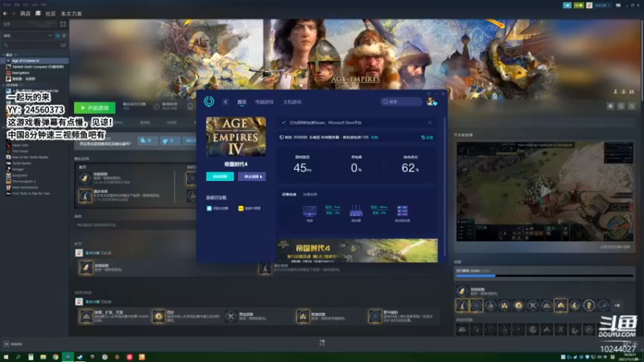Switch to the 电脑游戏 tab in accelerator
Screen dimensions: 644x362
(x=264, y=102)
